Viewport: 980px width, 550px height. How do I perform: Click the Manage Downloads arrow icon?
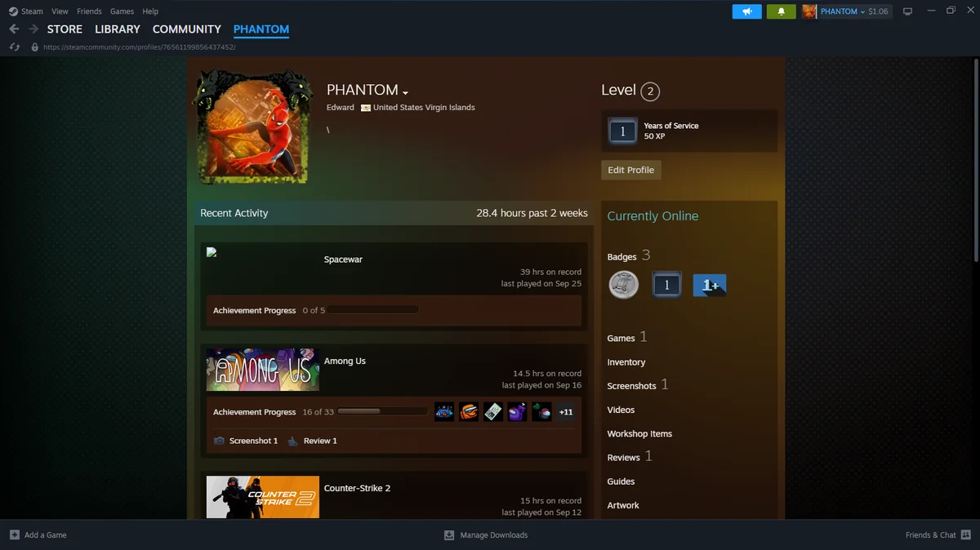(449, 535)
